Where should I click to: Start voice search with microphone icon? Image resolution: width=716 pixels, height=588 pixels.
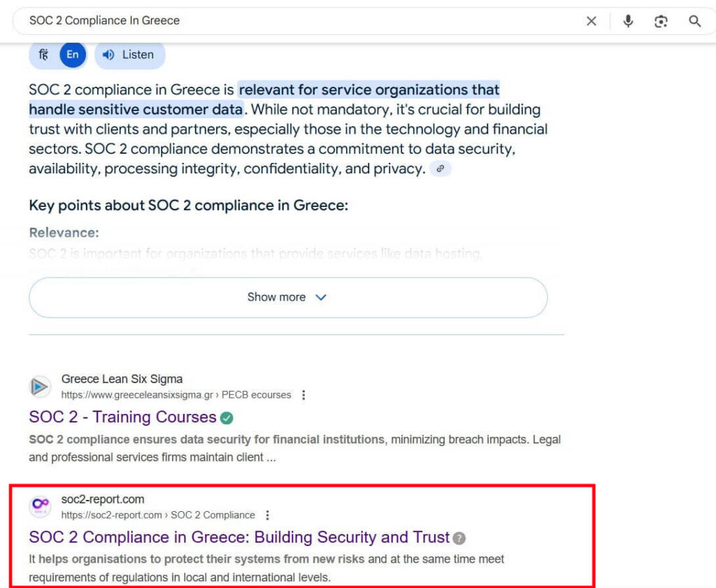click(x=629, y=21)
